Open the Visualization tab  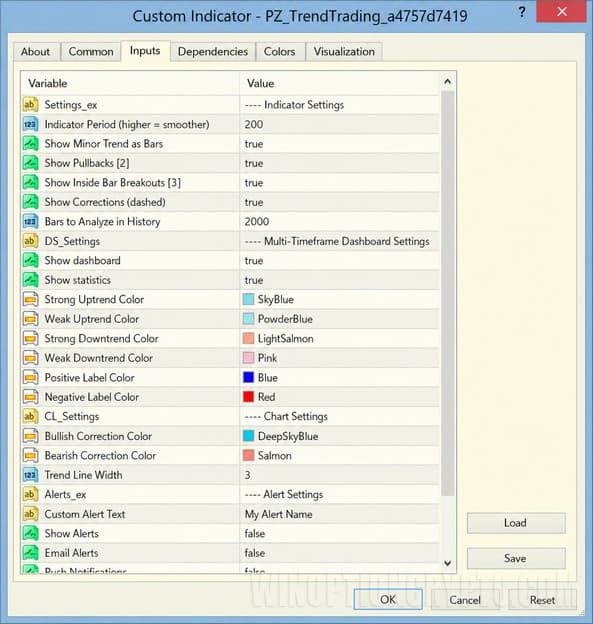(344, 52)
